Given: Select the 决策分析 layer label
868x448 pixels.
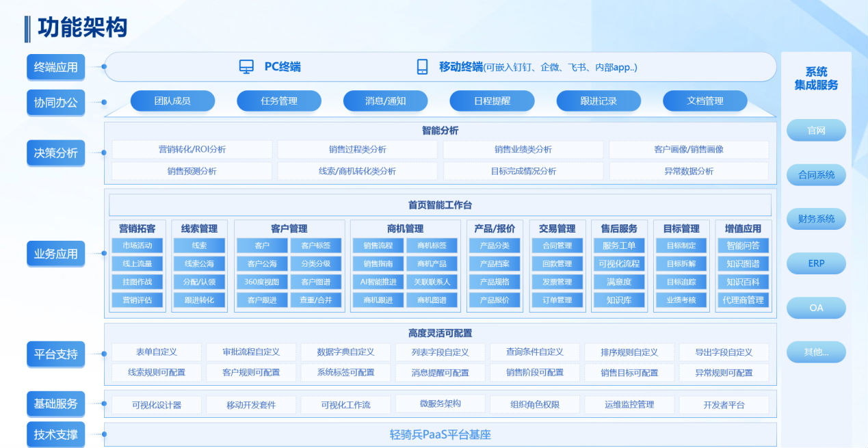Looking at the screenshot, I should tap(56, 153).
